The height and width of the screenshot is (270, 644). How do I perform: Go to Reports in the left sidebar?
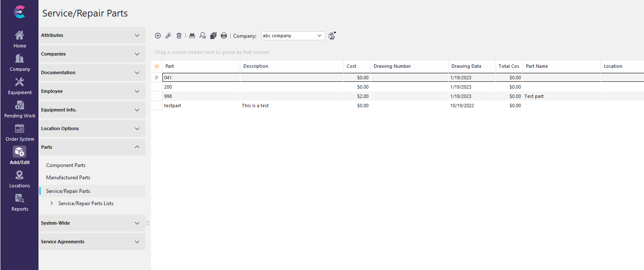pos(19,203)
